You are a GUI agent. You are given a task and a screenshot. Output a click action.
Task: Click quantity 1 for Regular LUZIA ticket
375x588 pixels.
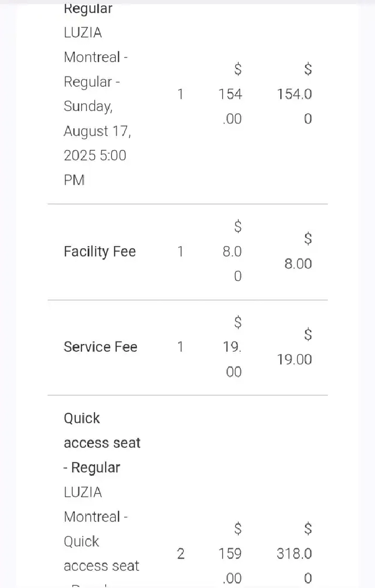pos(180,94)
